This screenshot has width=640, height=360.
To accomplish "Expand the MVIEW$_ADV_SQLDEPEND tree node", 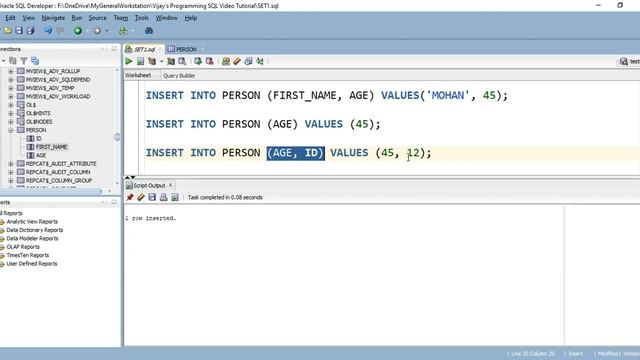I will pos(11,80).
